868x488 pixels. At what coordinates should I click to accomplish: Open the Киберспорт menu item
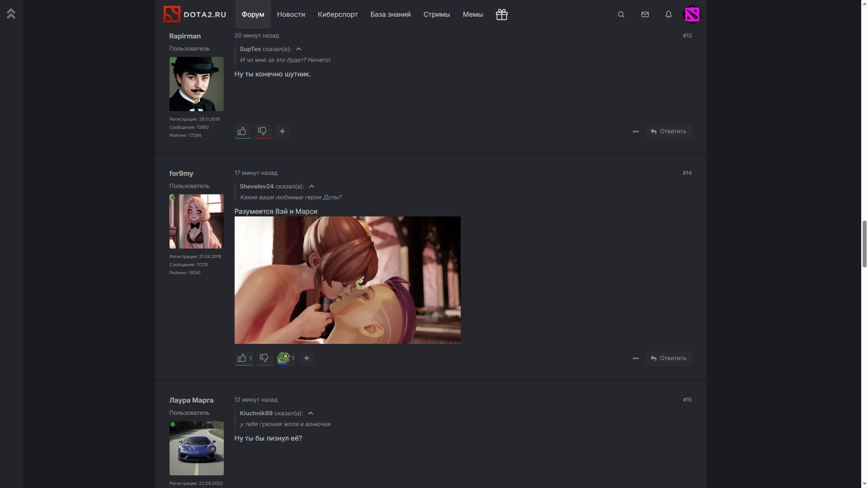(x=337, y=14)
